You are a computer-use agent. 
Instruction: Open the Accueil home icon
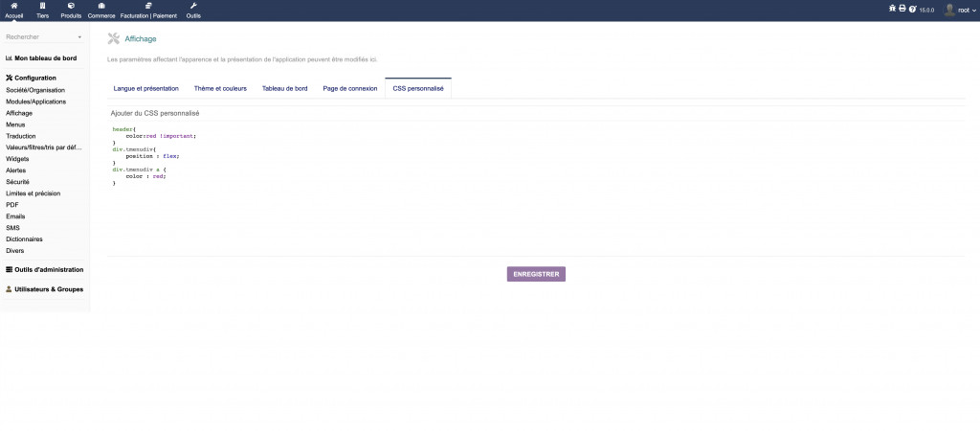point(13,6)
